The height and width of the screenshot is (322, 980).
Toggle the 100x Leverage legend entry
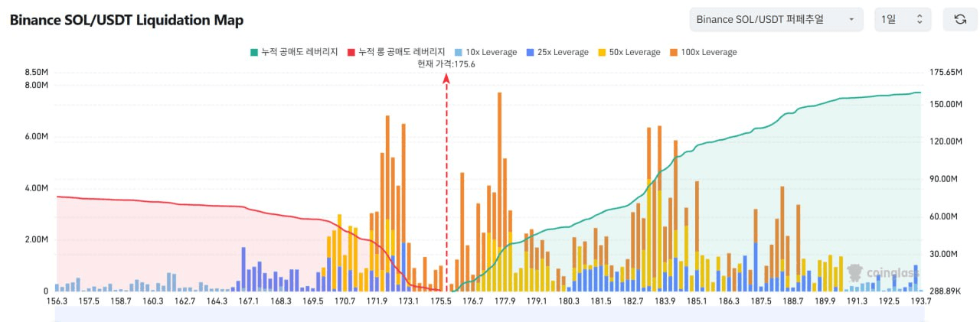coord(703,52)
